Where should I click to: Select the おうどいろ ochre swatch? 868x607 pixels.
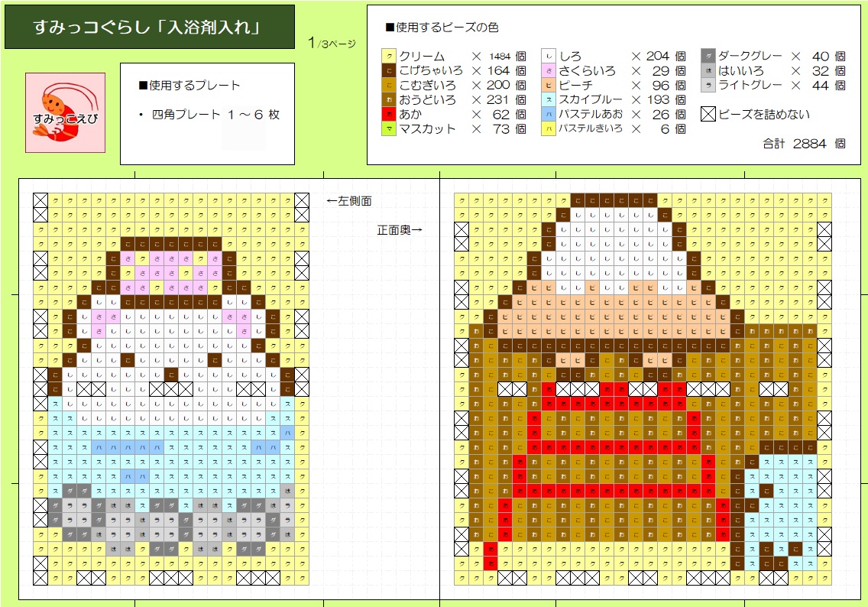(389, 99)
